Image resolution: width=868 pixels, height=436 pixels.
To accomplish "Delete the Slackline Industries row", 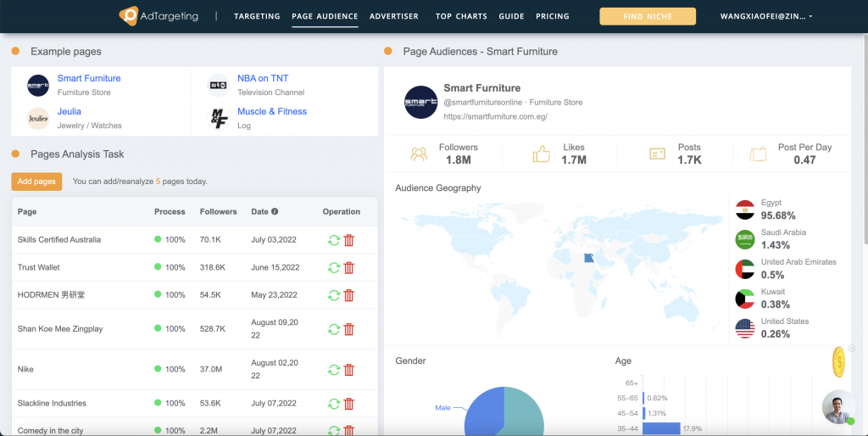I will [x=348, y=403].
